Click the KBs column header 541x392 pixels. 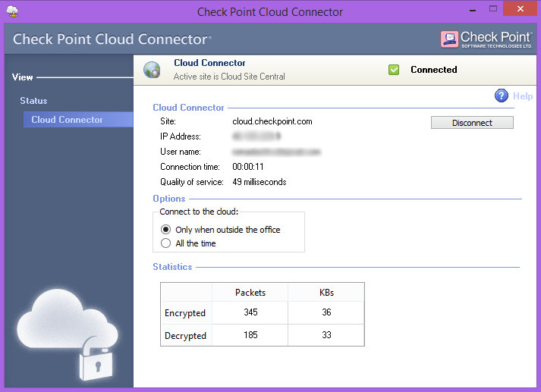click(326, 293)
